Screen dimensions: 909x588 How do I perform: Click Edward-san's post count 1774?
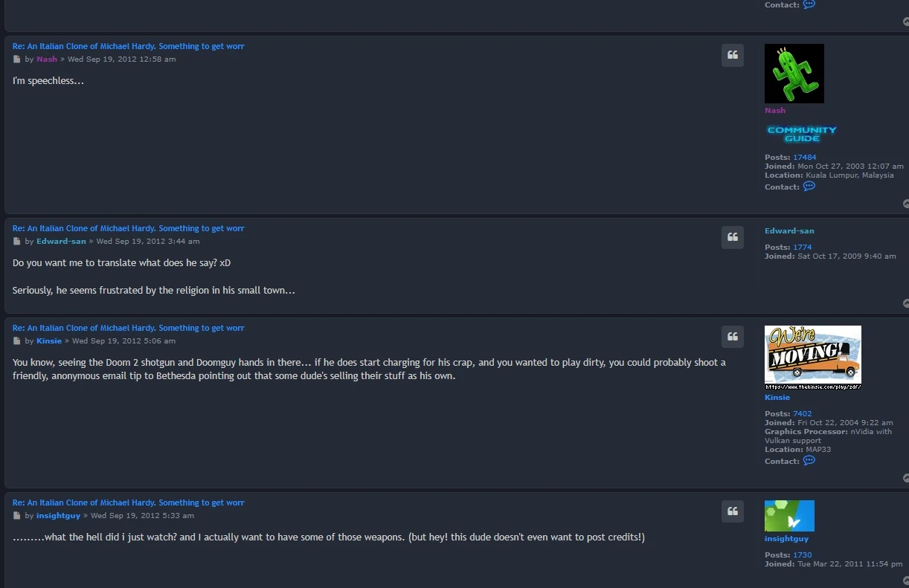coord(802,248)
